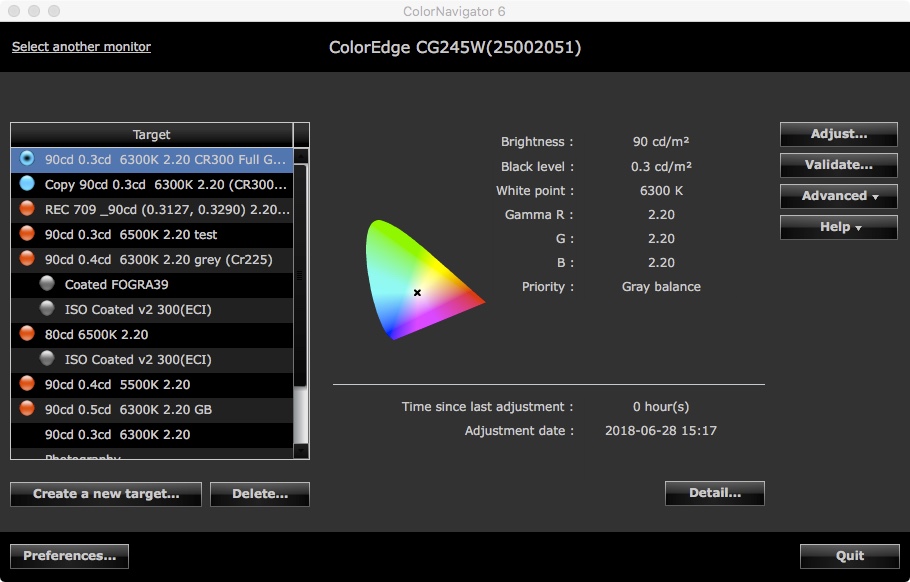This screenshot has height=582, width=910.
Task: Click Create a new target
Action: [x=105, y=493]
